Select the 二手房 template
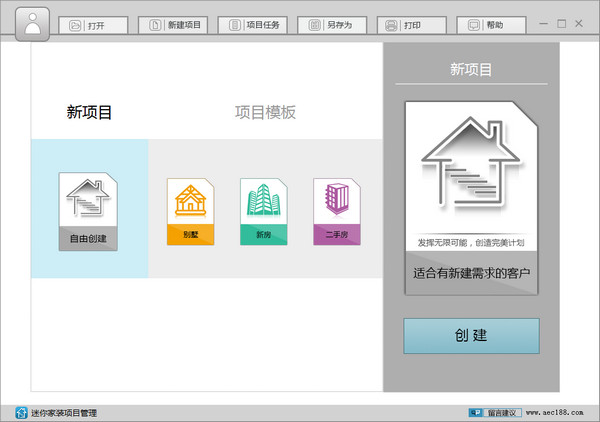 click(x=337, y=212)
